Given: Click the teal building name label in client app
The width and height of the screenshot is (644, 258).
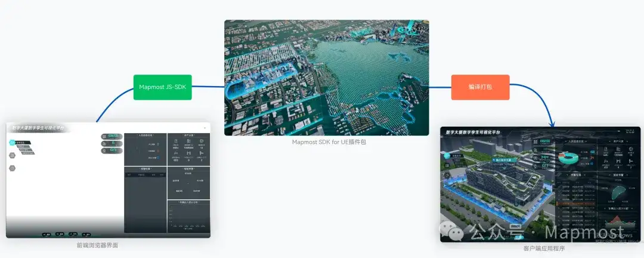Looking at the screenshot, I should click(x=504, y=159).
